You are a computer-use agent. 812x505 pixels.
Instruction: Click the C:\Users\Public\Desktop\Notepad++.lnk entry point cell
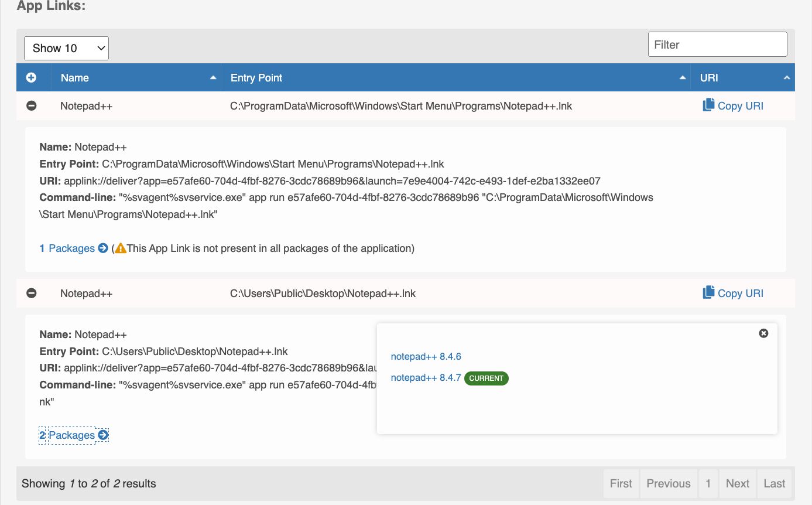tap(323, 293)
